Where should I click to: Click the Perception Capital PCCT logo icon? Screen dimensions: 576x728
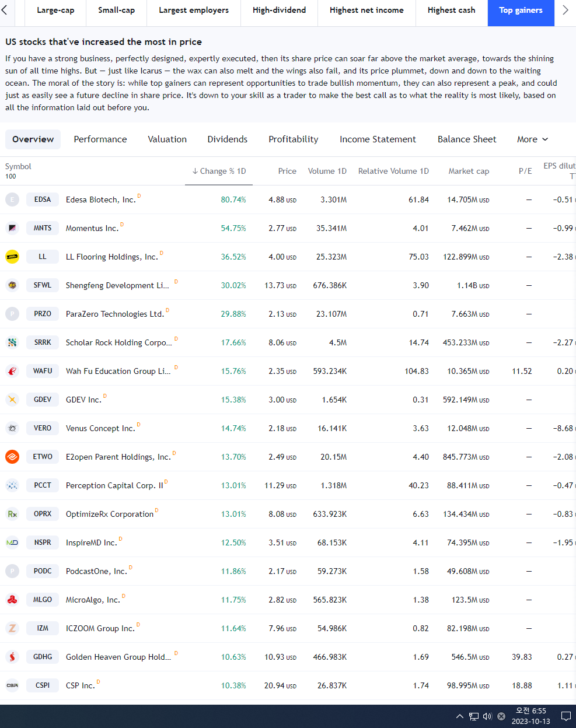point(12,485)
